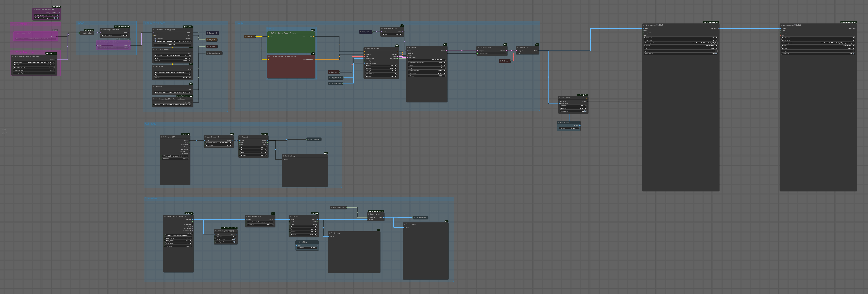868x294 pixels.
Task: Click the collapse dot on KSampler node
Action: [x=408, y=48]
